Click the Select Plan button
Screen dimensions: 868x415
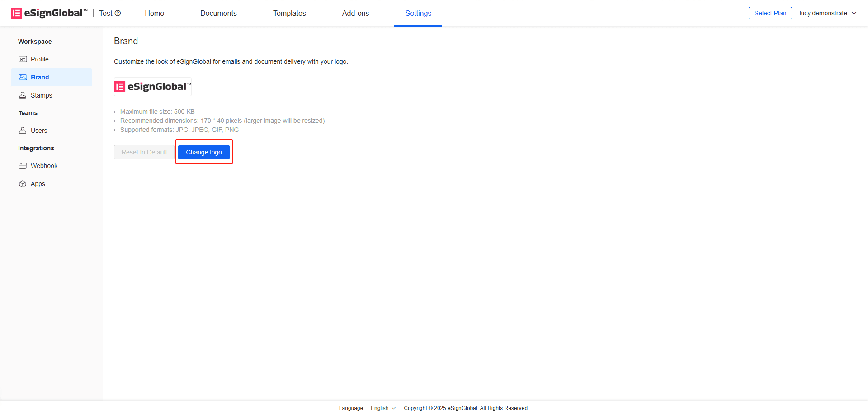point(770,13)
